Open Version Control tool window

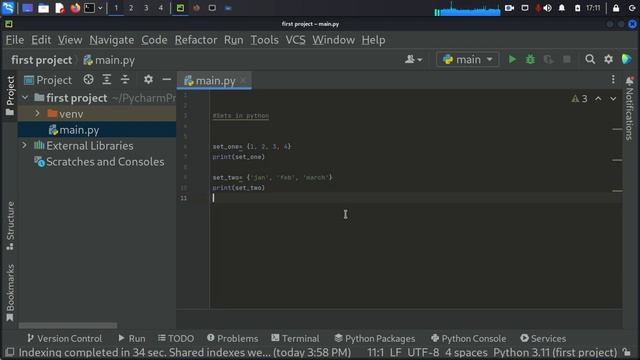pyautogui.click(x=64, y=338)
